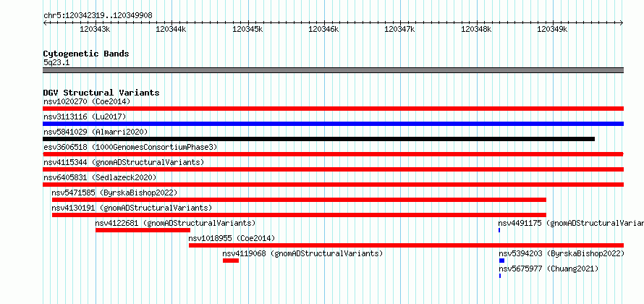644x304 pixels.
Task: Click the 120344k ruler tick label
Action: click(171, 29)
